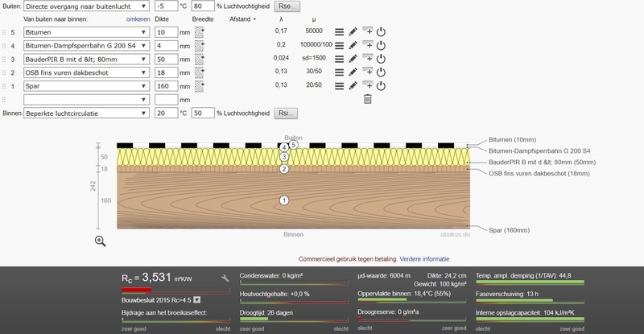Image resolution: width=644 pixels, height=334 pixels.
Task: Click the red Rc rating bar
Action: 175,291
